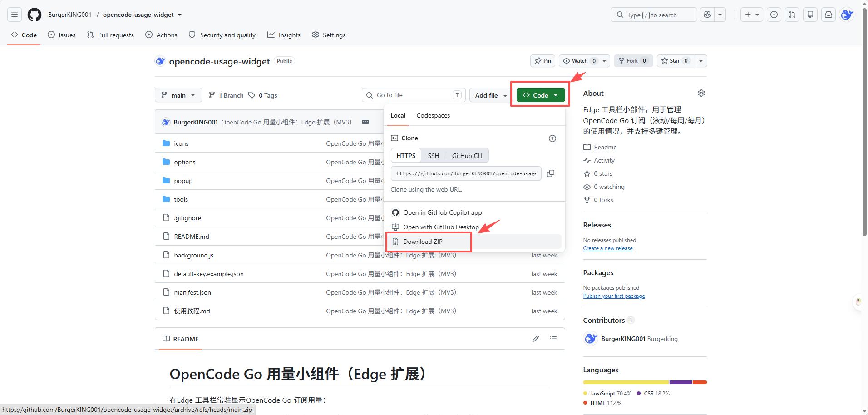Click Publish your first package link
868x415 pixels.
click(614, 296)
